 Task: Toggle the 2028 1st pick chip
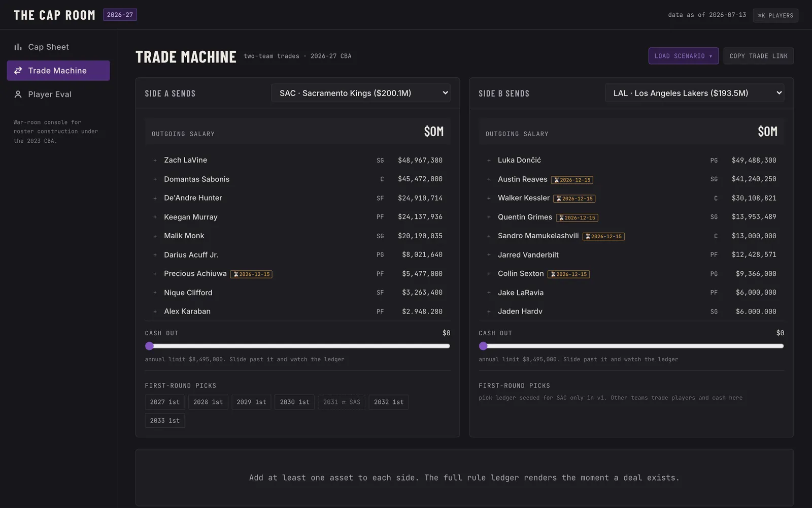[208, 402]
